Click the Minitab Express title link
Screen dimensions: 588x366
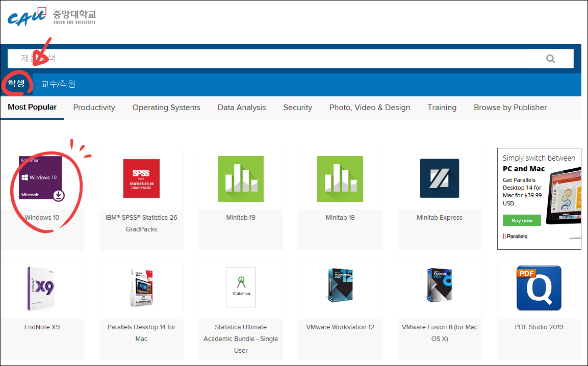(440, 218)
